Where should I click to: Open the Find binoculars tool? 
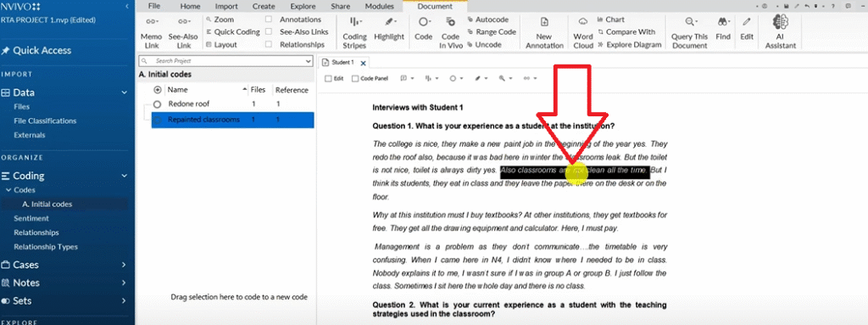click(723, 28)
